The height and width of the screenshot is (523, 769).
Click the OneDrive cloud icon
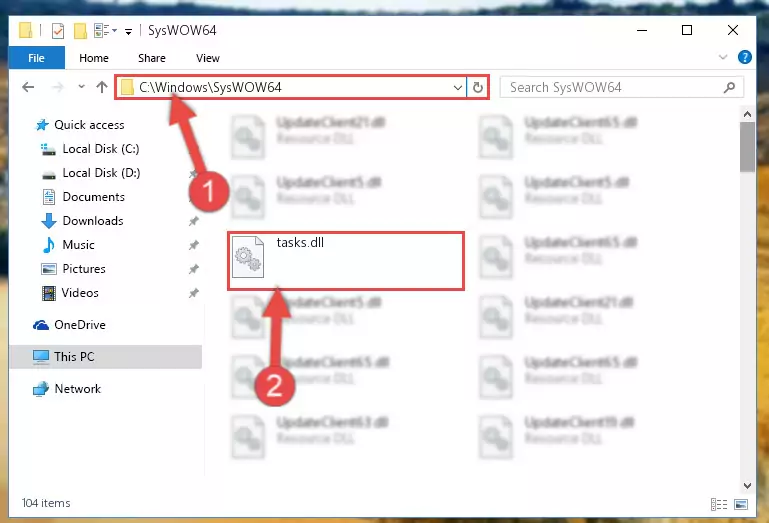(x=41, y=325)
